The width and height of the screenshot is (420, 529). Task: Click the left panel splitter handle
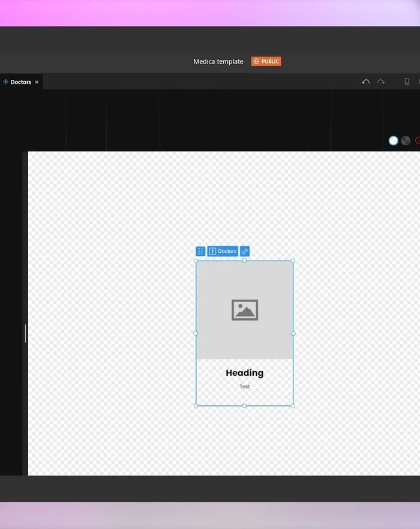pos(25,333)
